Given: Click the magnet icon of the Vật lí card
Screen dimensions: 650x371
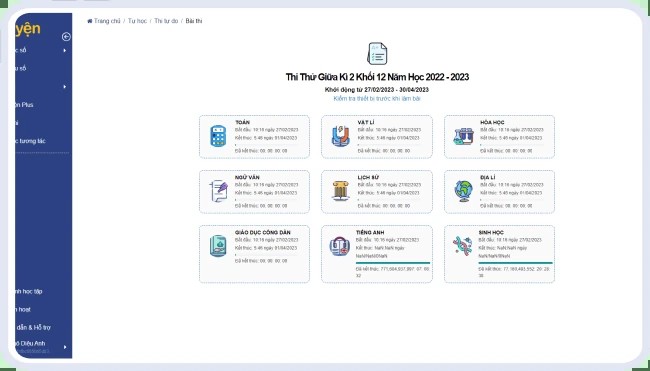Looking at the screenshot, I should pyautogui.click(x=341, y=136).
